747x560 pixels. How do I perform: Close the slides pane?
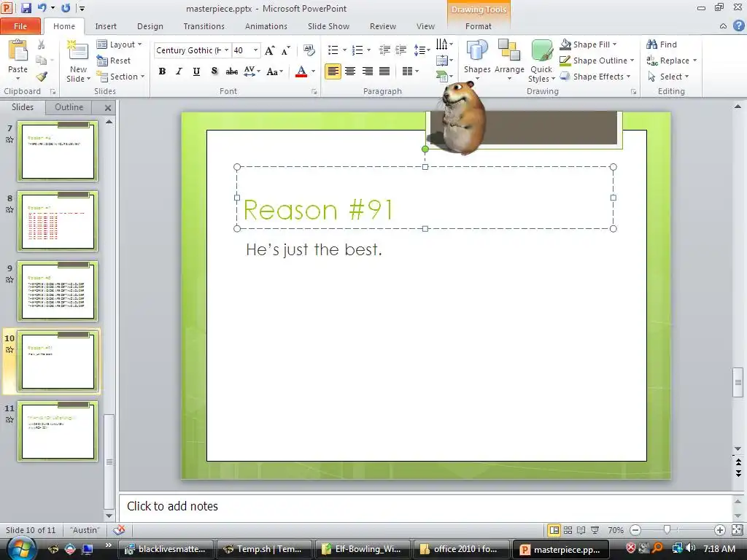pyautogui.click(x=108, y=108)
